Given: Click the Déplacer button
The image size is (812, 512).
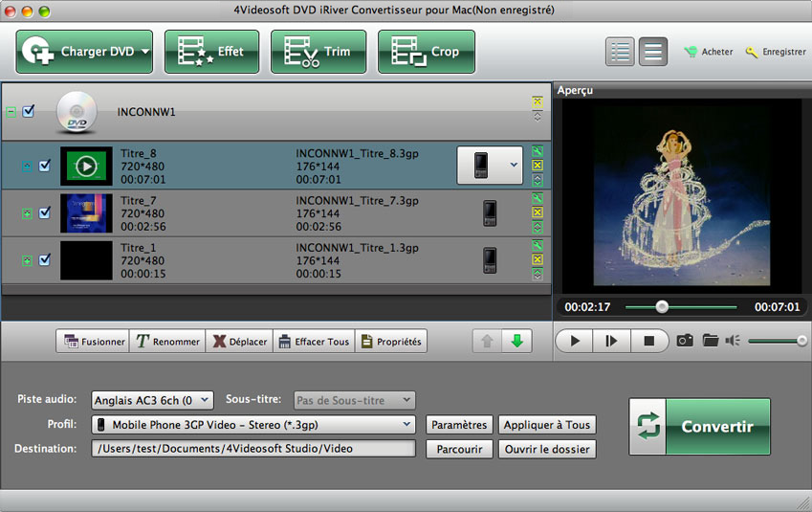Looking at the screenshot, I should tap(239, 341).
